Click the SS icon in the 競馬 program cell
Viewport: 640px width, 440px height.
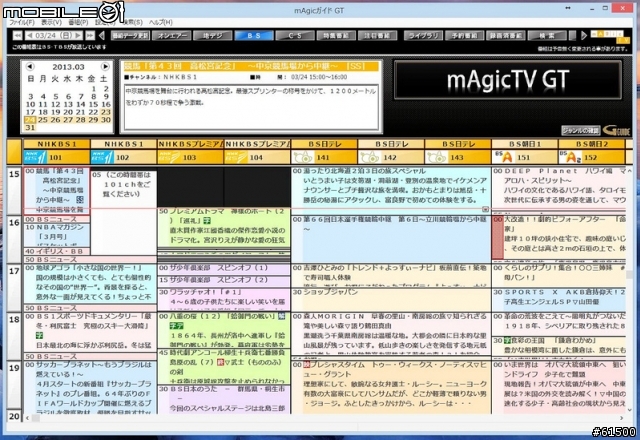[80, 200]
